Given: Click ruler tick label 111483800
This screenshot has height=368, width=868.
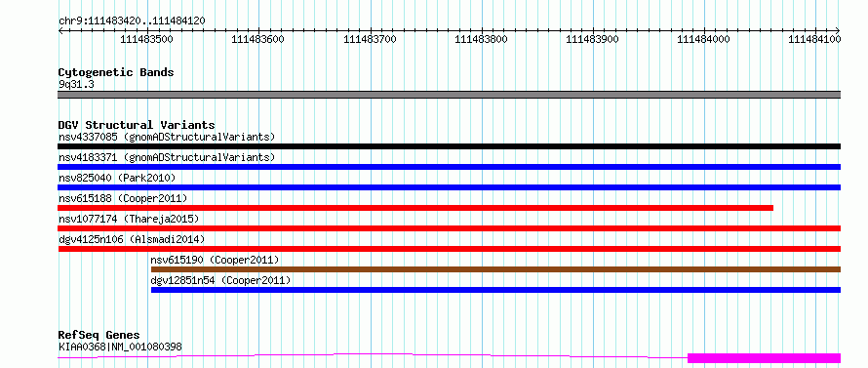Looking at the screenshot, I should pyautogui.click(x=481, y=39).
